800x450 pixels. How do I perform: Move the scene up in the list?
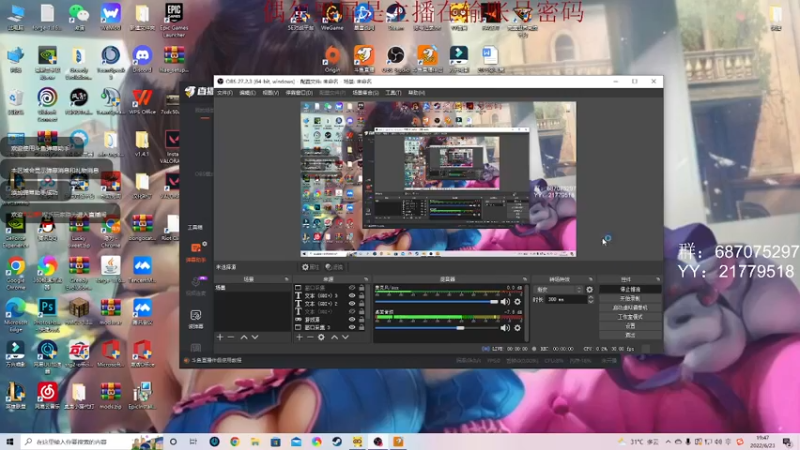coord(244,337)
